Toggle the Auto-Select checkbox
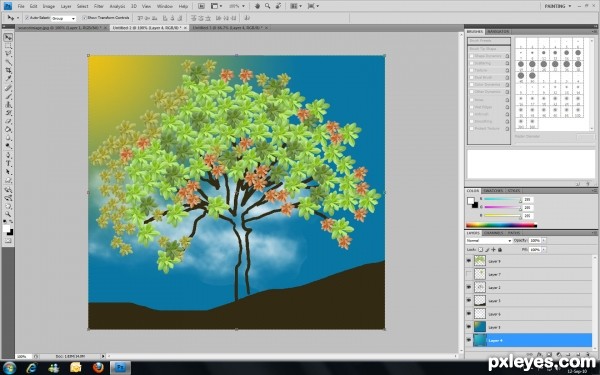Viewport: 600px width, 375px height. pyautogui.click(x=27, y=18)
